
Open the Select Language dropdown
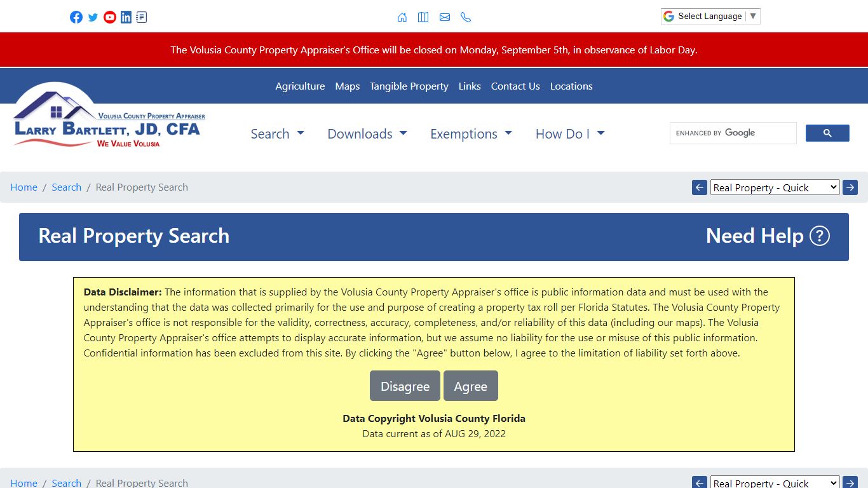(x=710, y=17)
